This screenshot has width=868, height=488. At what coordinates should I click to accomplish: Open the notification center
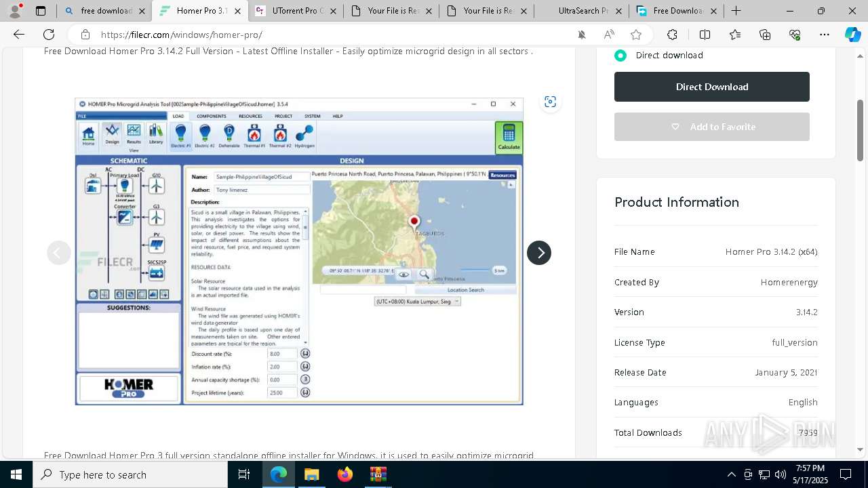(x=846, y=474)
